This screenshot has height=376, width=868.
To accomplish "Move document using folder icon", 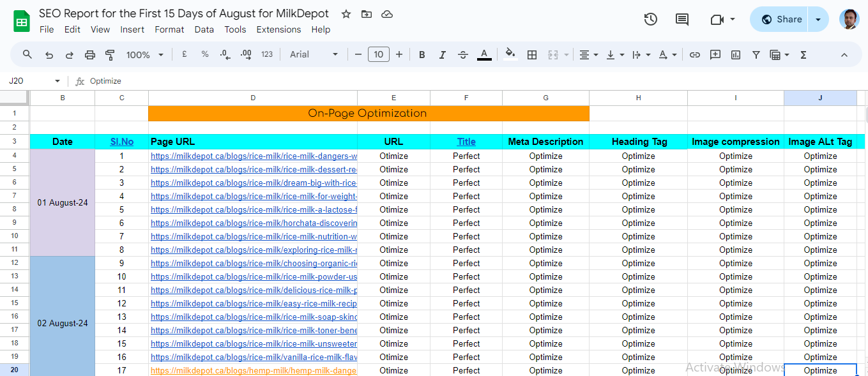I will click(x=366, y=14).
